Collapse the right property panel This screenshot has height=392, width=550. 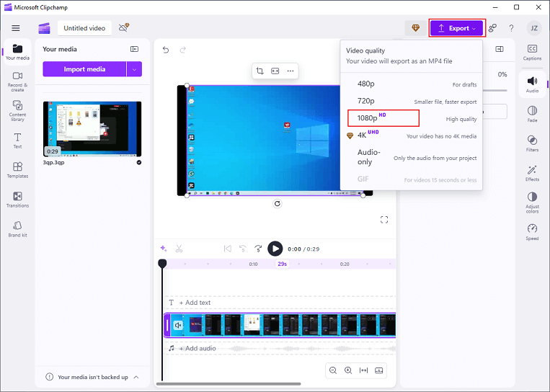coord(500,49)
